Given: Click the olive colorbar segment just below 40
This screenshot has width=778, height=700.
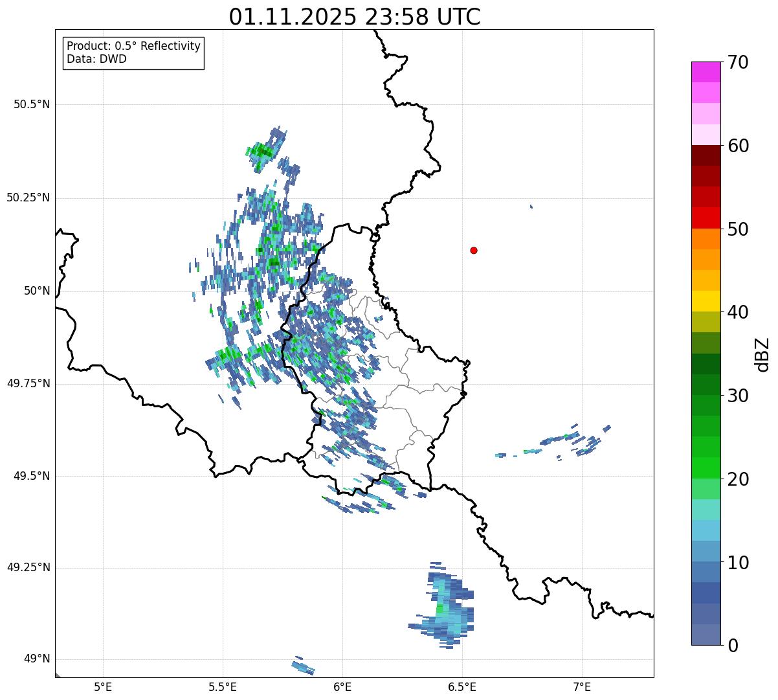Looking at the screenshot, I should pyautogui.click(x=706, y=322).
